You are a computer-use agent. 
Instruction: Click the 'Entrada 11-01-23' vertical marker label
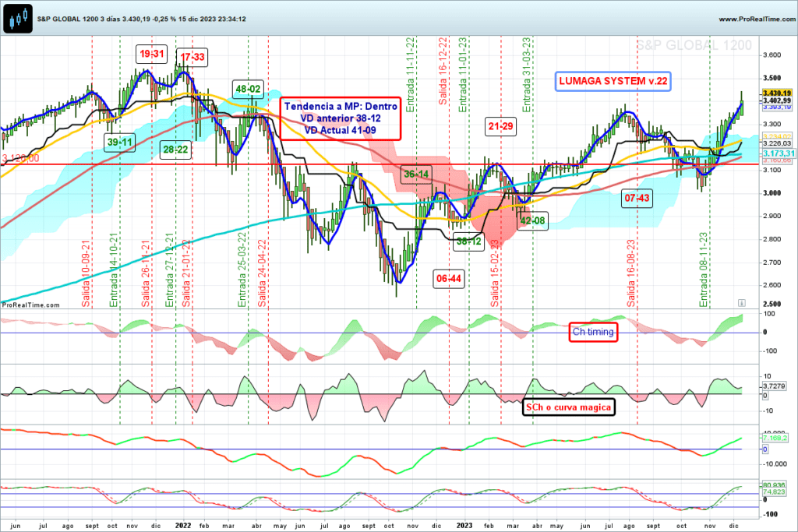pos(463,75)
